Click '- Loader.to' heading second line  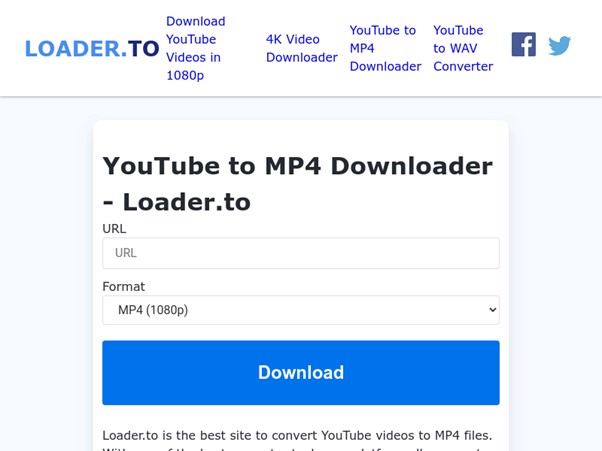[x=177, y=202]
